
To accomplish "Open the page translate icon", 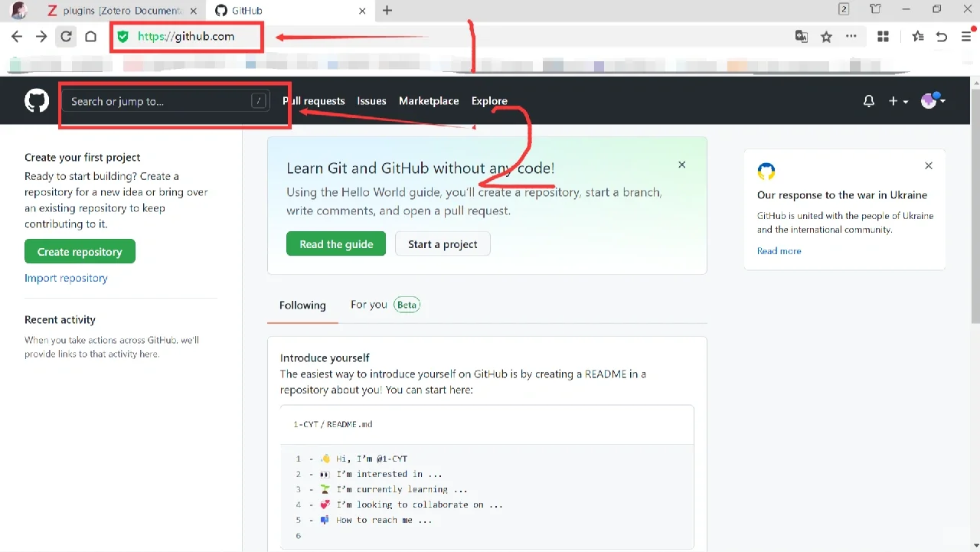I will click(x=802, y=36).
